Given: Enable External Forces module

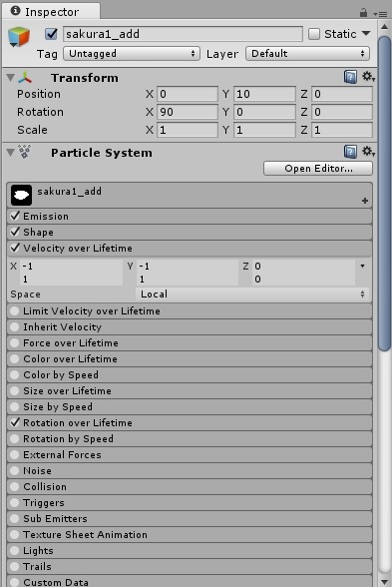Looking at the screenshot, I should pyautogui.click(x=15, y=455).
